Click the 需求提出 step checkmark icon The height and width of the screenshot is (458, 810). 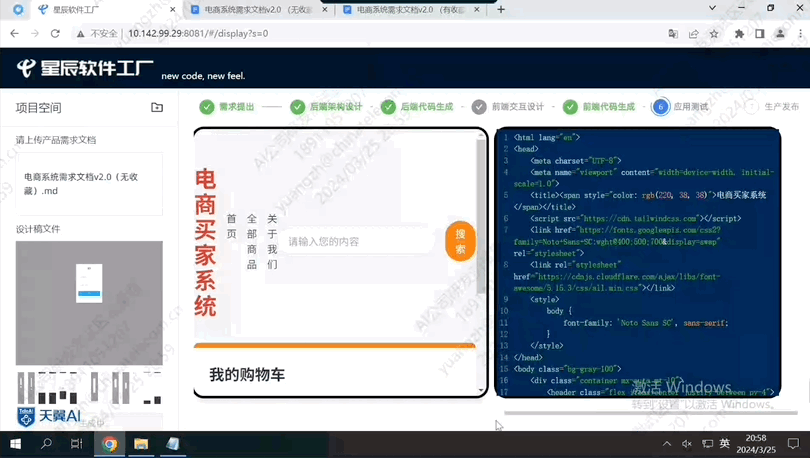click(207, 107)
